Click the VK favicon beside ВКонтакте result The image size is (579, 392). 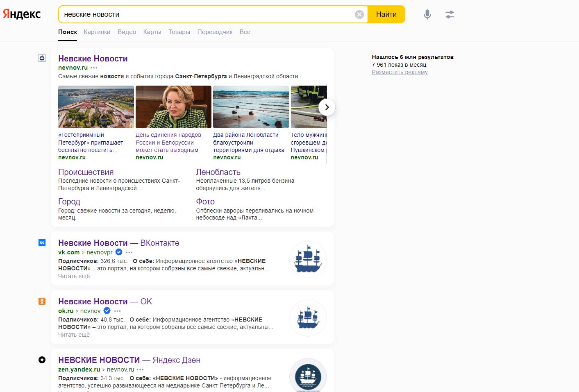point(42,242)
